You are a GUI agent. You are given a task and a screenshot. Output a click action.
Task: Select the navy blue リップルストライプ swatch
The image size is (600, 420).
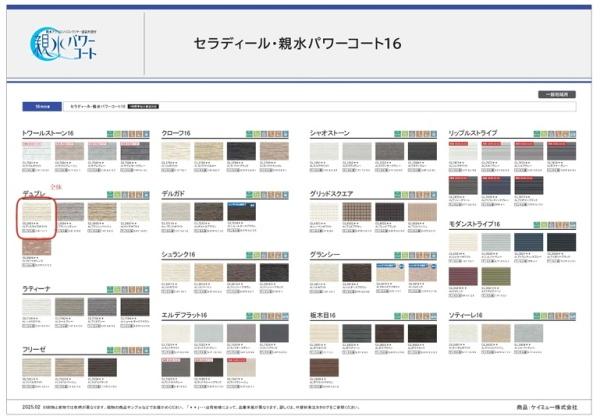click(496, 186)
